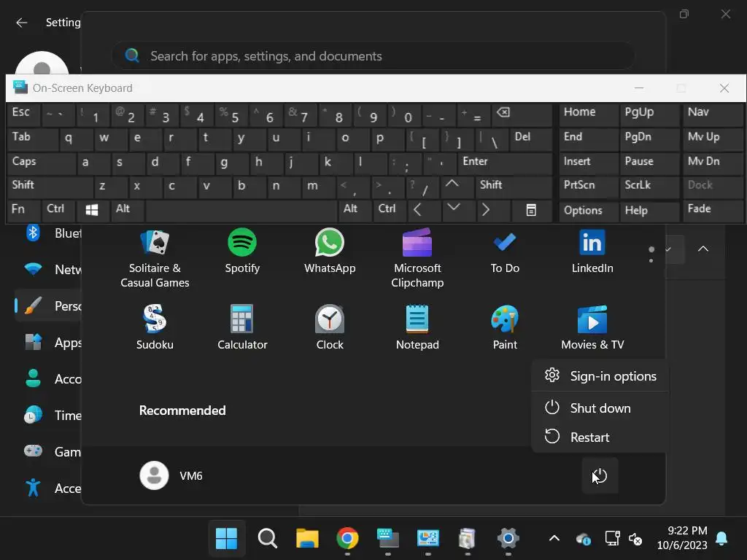This screenshot has height=560, width=747.
Task: Open the Clock app
Action: pyautogui.click(x=330, y=327)
